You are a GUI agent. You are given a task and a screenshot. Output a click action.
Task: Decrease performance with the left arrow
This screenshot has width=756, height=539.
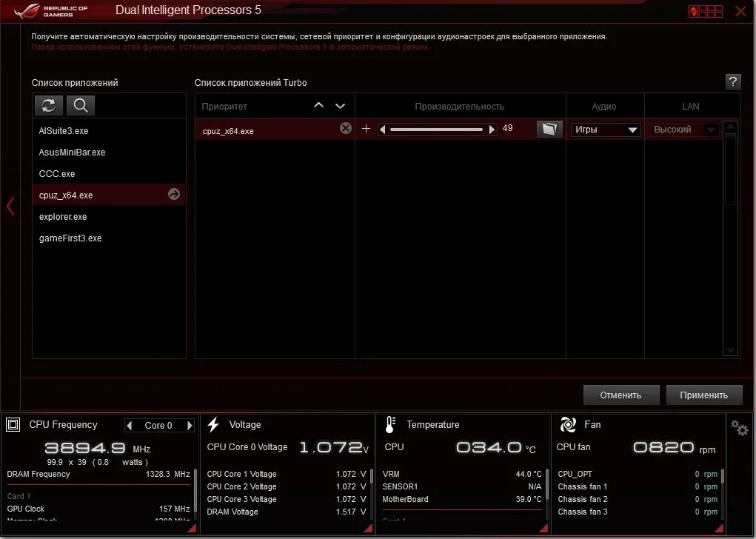tap(382, 130)
